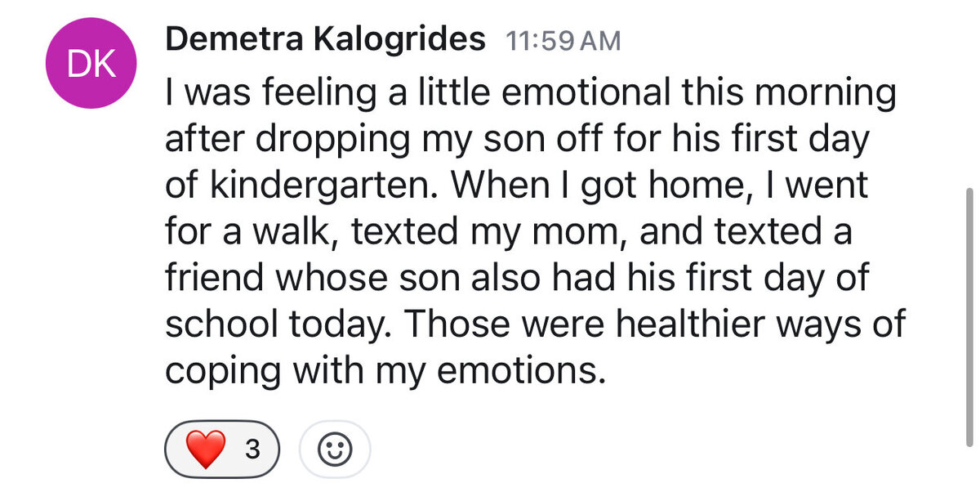Click the word "friend" in the message
Viewport: 980px width, 501px height.
point(215,279)
